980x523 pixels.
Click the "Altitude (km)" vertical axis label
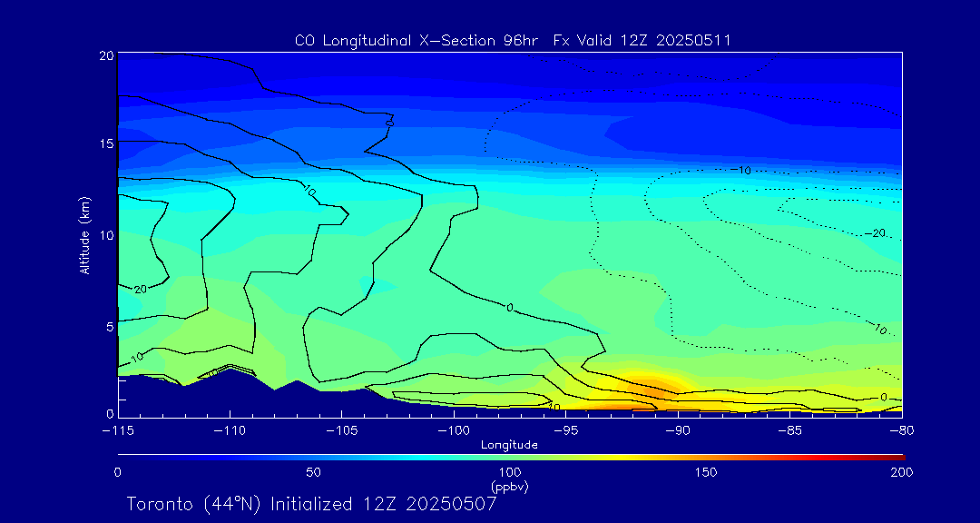pyautogui.click(x=84, y=235)
